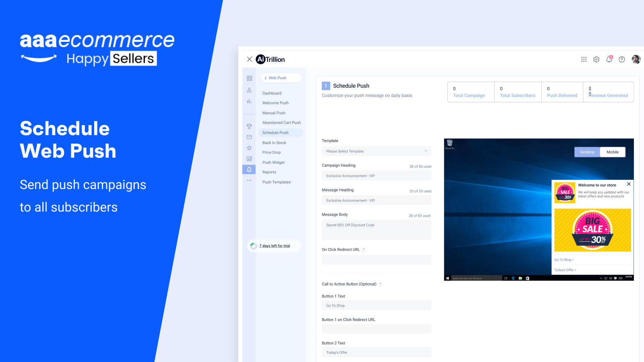Open help with the question mark icon

[x=621, y=59]
